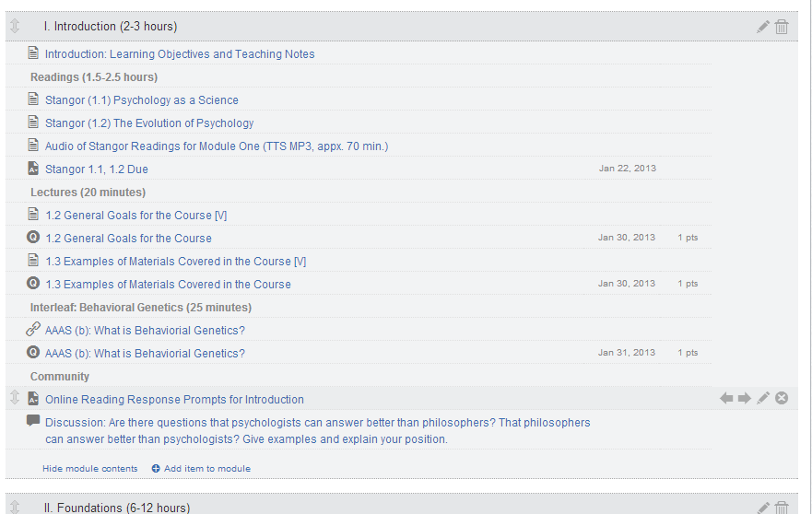812x514 pixels.
Task: Hide module contents for Introduction
Action: click(89, 469)
